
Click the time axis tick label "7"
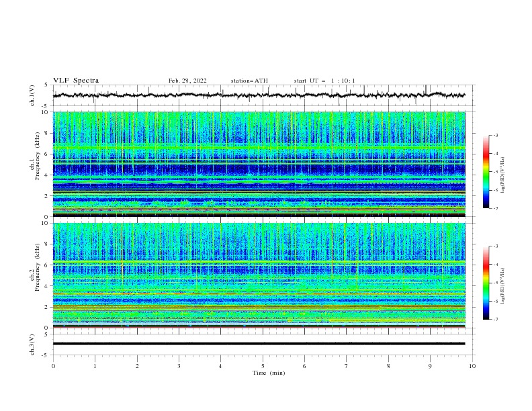pos(347,366)
